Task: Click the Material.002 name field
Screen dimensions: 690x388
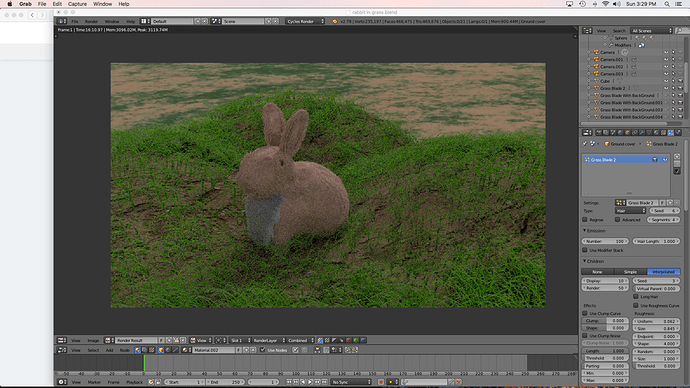Action: click(x=213, y=350)
